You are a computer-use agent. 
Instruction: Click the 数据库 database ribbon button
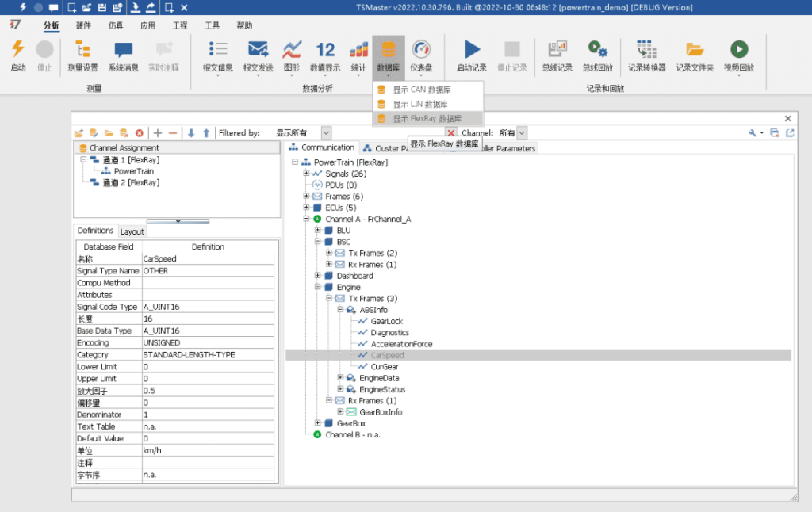(x=389, y=56)
